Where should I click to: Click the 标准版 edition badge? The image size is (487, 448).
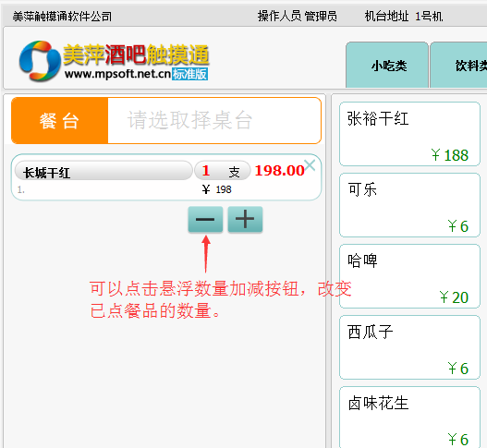click(189, 74)
